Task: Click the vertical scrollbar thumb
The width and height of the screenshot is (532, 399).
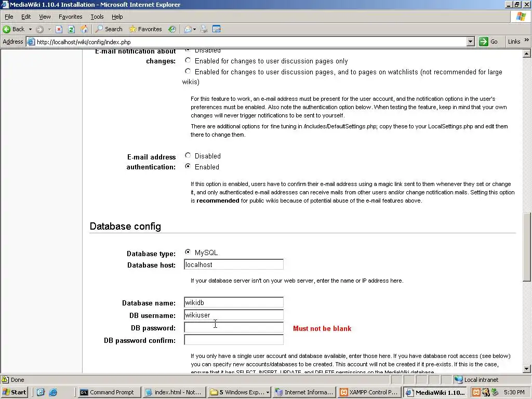Action: [x=527, y=247]
